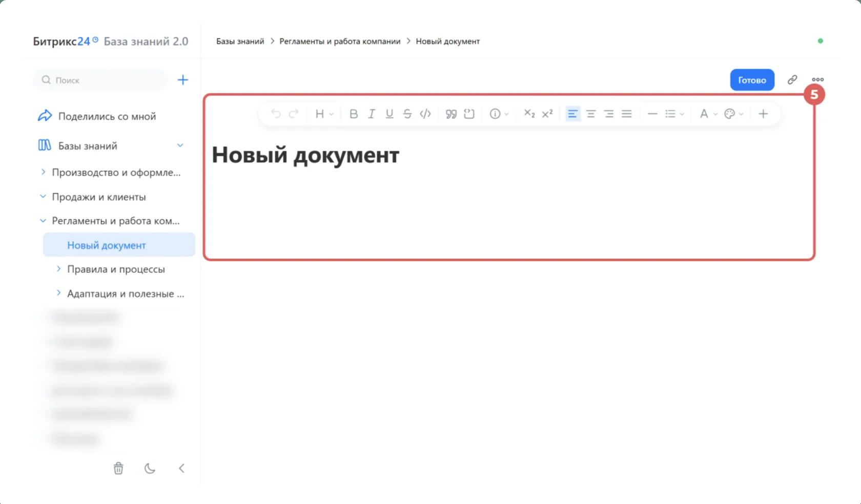Image resolution: width=861 pixels, height=504 pixels.
Task: Collapse the Базы знаний section chevron
Action: (x=180, y=145)
